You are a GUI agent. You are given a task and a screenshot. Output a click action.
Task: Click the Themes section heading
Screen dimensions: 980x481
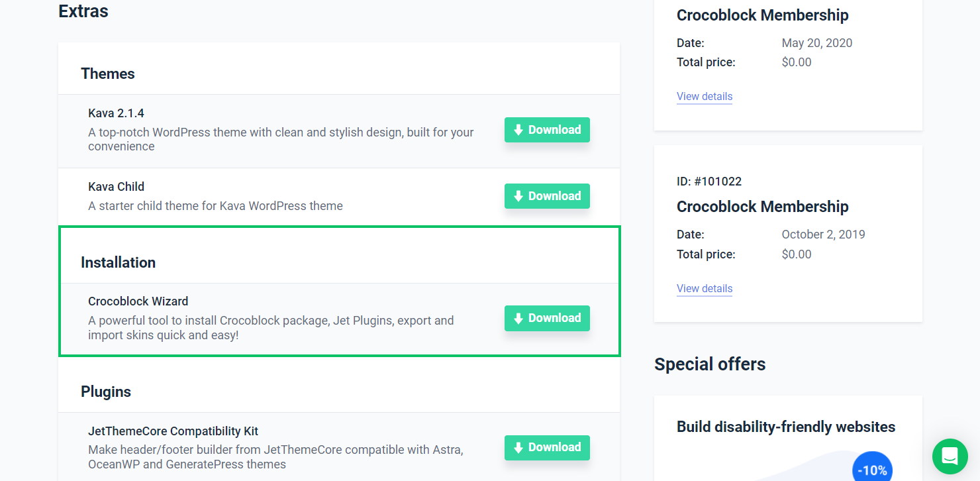pyautogui.click(x=108, y=74)
